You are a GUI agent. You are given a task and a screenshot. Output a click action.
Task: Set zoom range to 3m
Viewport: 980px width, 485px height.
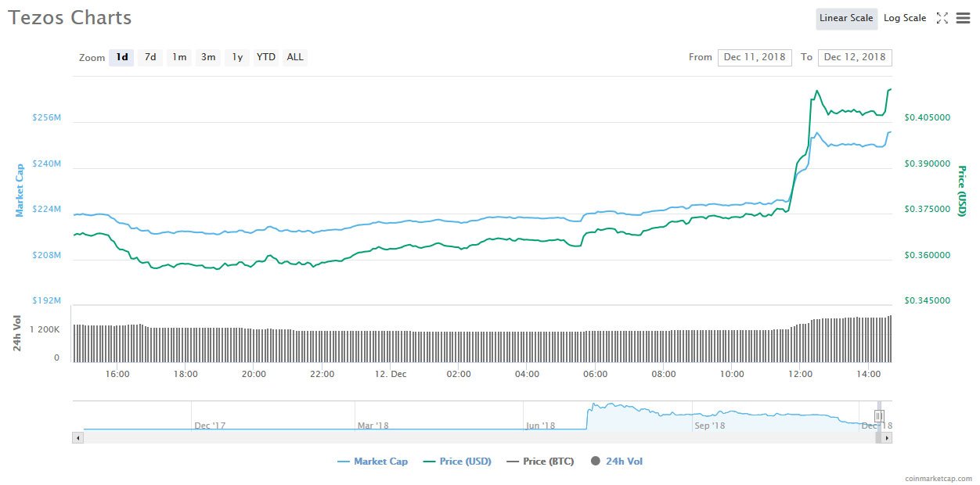click(x=208, y=57)
